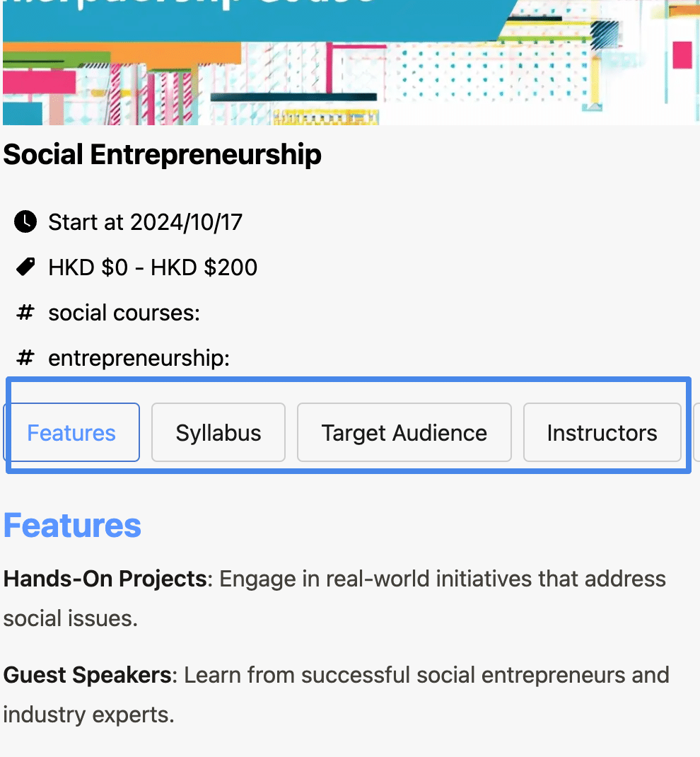
Task: Click the 'industry experts.' text line
Action: point(89,715)
